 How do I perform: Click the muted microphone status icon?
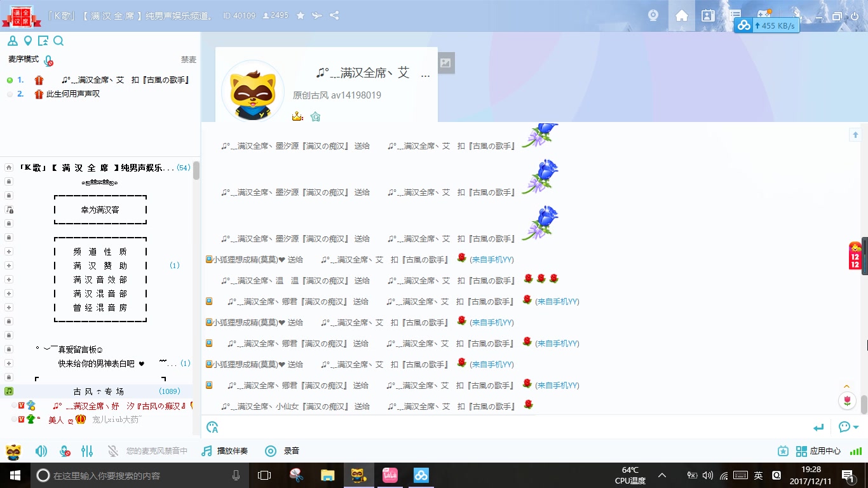pyautogui.click(x=113, y=451)
